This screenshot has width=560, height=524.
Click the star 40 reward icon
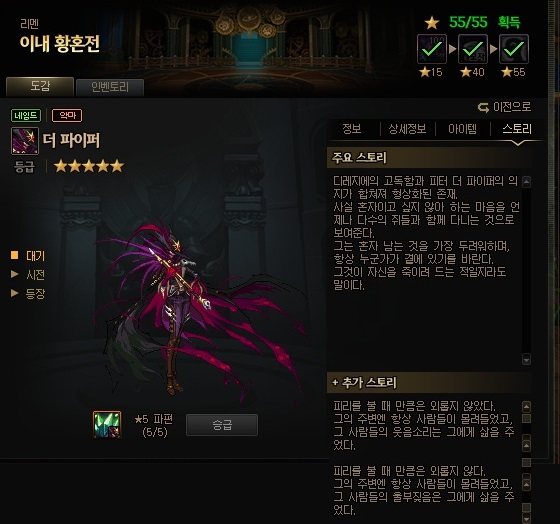pos(473,49)
